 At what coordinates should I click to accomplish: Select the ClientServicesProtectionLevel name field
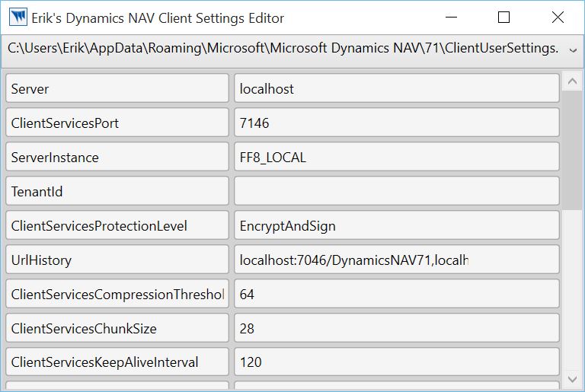click(x=117, y=225)
